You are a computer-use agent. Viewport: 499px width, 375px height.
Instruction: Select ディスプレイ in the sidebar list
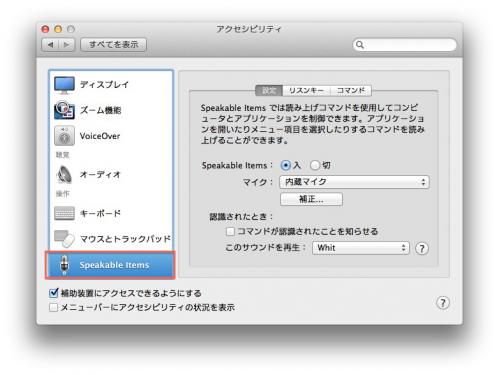point(104,85)
